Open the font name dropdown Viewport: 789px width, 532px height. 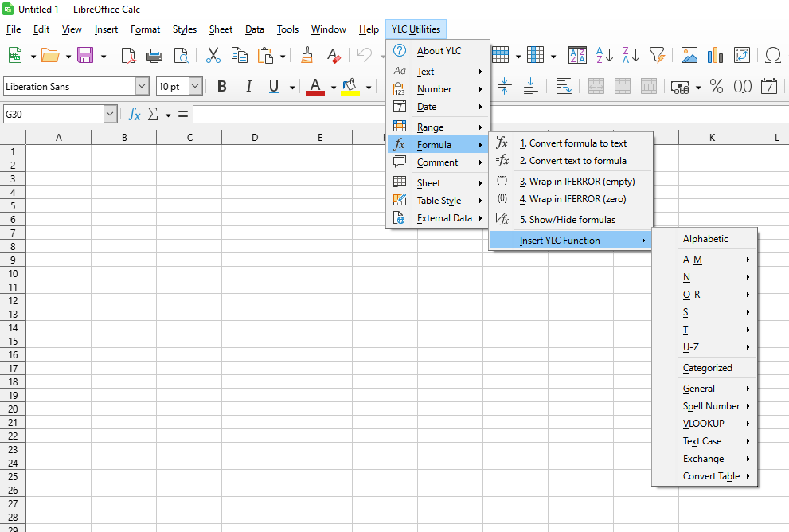pyautogui.click(x=142, y=87)
